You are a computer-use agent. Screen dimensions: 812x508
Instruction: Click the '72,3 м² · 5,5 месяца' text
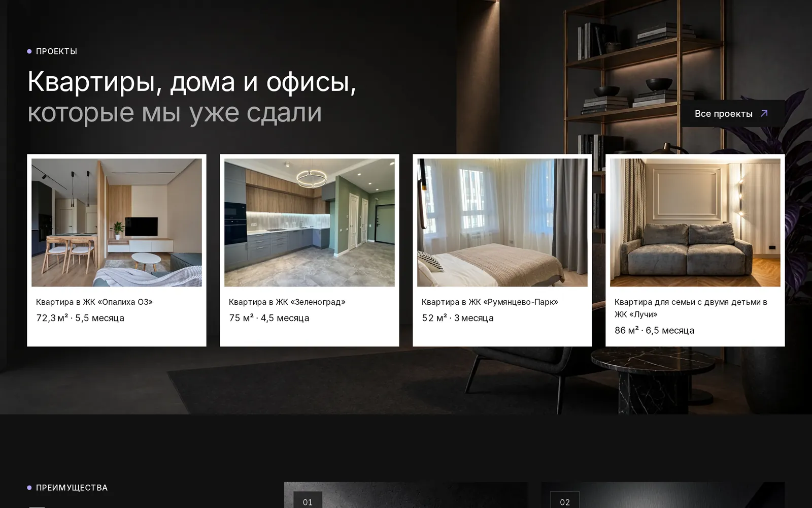80,318
